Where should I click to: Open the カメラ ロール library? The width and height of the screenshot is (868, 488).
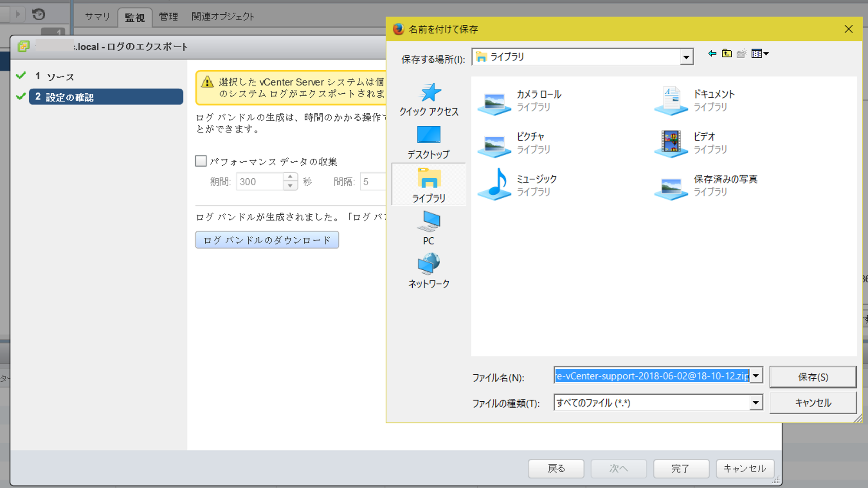pos(520,101)
